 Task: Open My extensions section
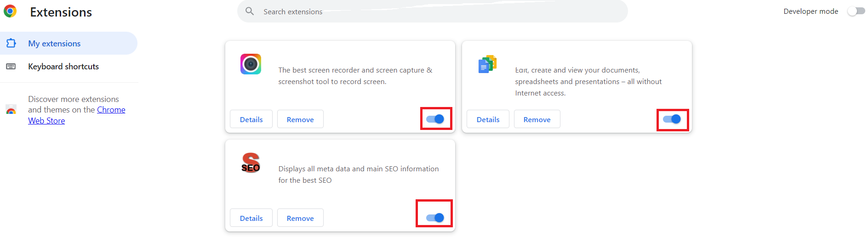pos(69,43)
